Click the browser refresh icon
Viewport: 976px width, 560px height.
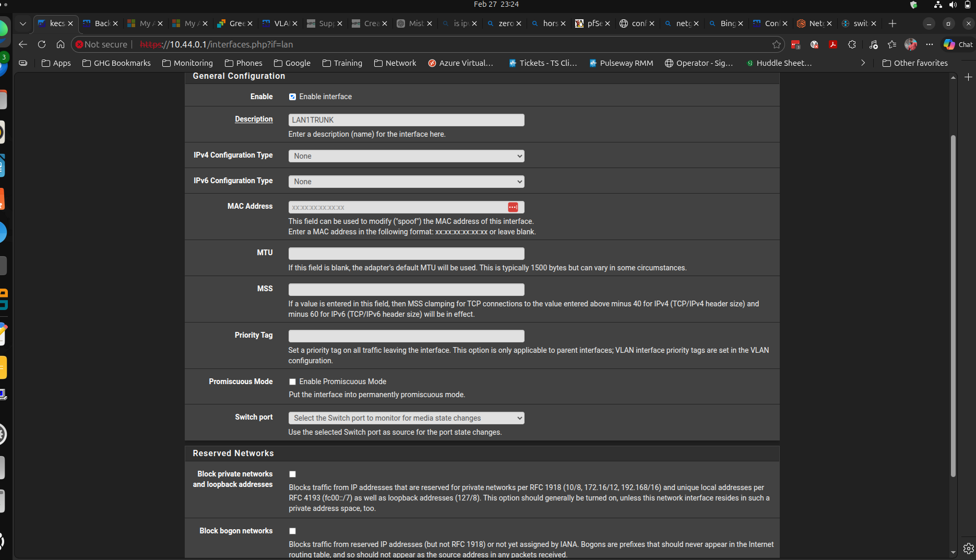42,44
